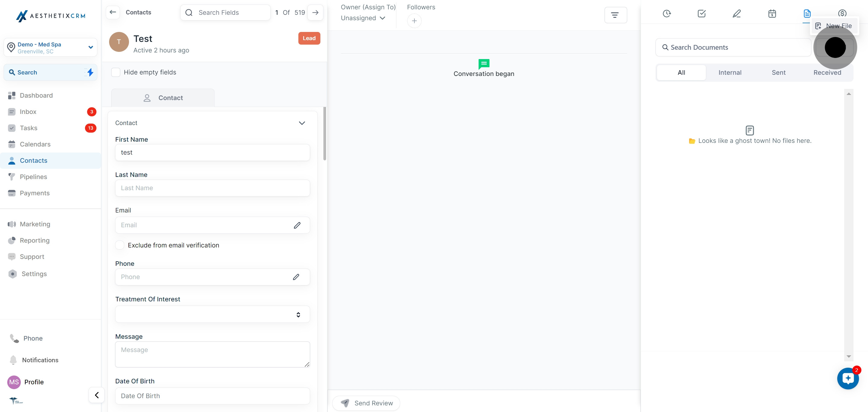Open Treatment Of Interest dropdown

[212, 314]
